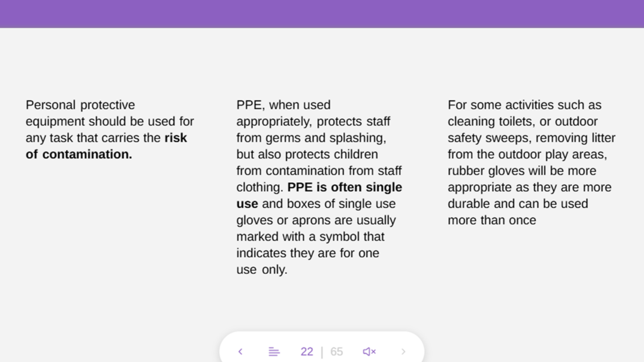Open the table of contents menu icon
Image resolution: width=644 pixels, height=362 pixels.
[274, 352]
